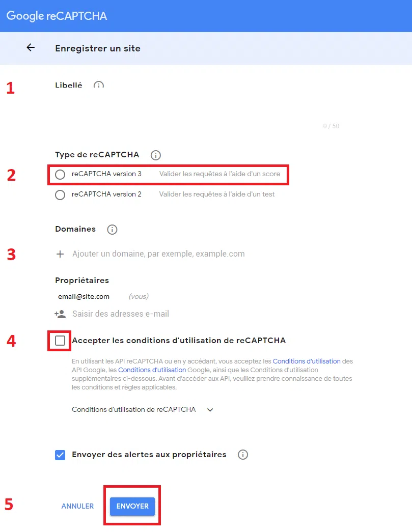
Task: Select reCAPTCHA version 3 radio button
Action: 60,175
